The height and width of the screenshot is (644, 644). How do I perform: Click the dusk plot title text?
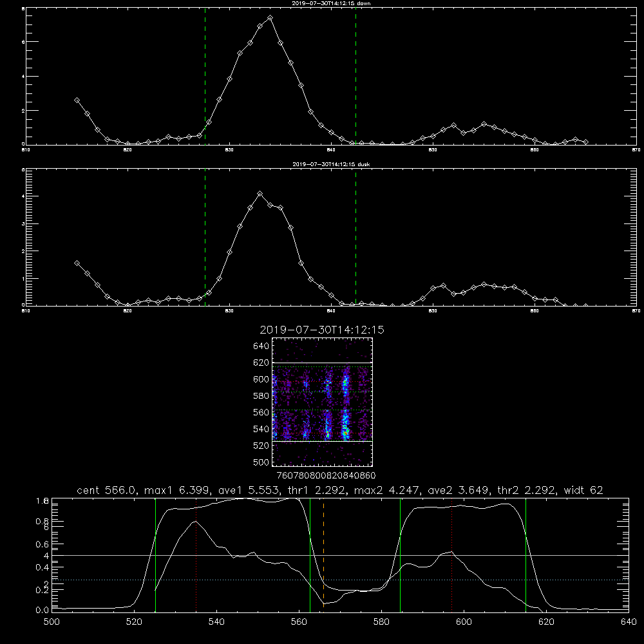tap(331, 164)
